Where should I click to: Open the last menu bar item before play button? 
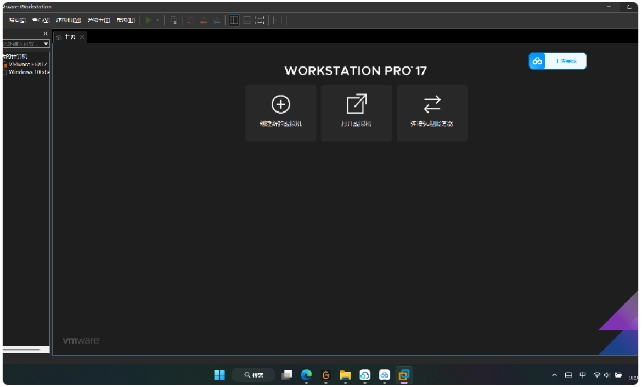126,20
